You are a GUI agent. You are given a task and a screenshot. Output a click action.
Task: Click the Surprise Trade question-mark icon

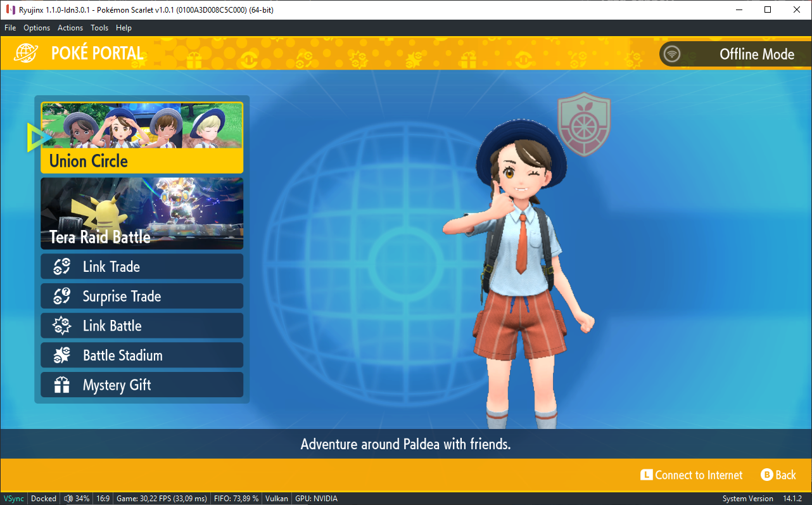61,296
